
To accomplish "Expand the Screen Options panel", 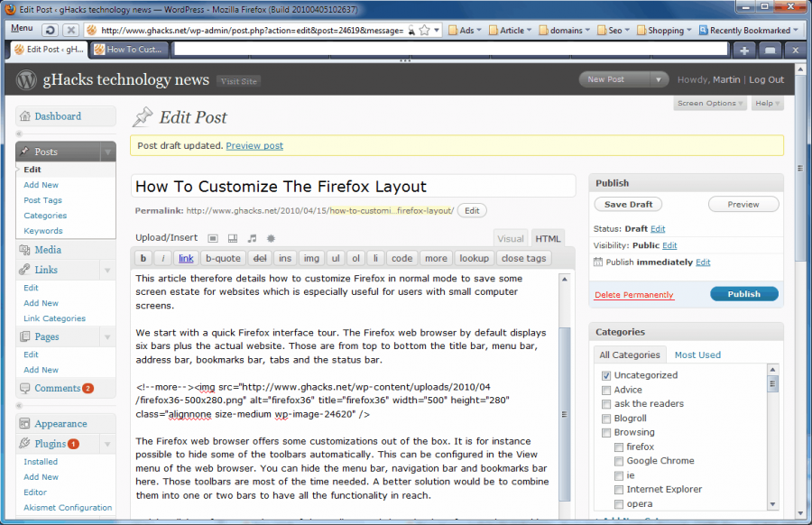I will click(x=709, y=103).
